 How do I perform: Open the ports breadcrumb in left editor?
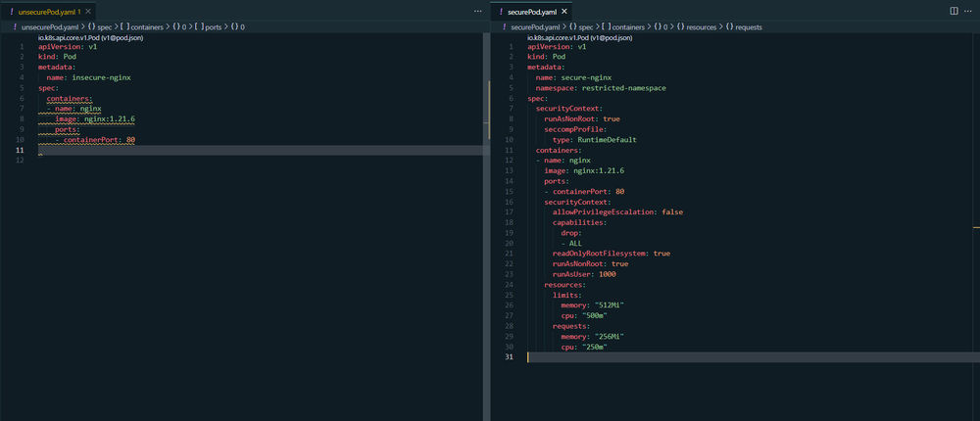[x=208, y=27]
